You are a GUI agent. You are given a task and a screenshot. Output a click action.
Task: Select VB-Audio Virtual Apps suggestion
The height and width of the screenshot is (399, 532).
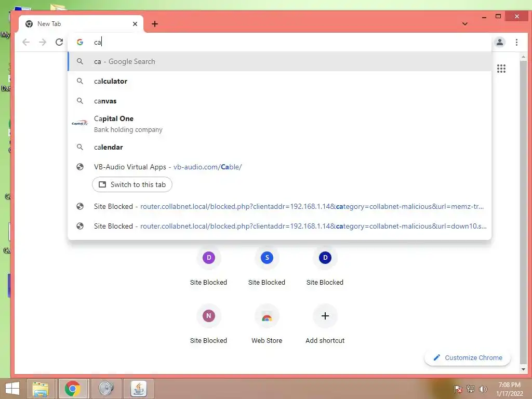coord(280,167)
